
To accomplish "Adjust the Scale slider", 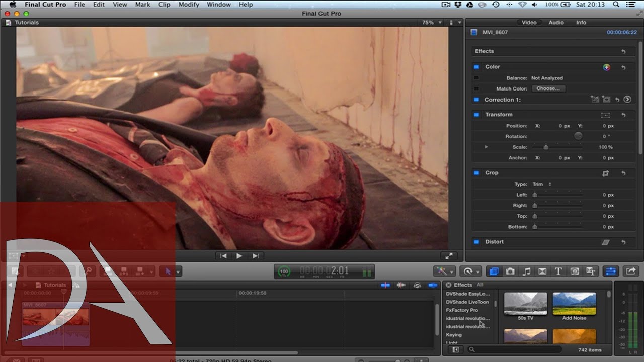I will (x=545, y=147).
